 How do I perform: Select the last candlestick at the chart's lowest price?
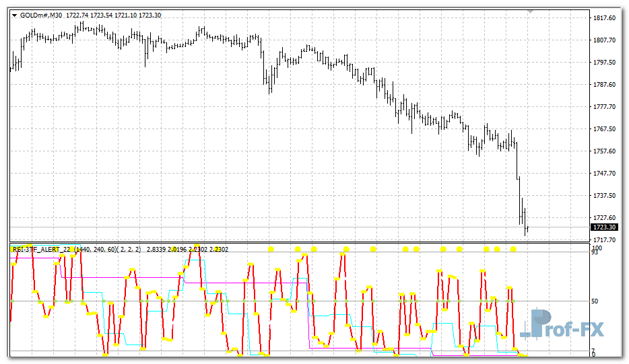[x=527, y=229]
